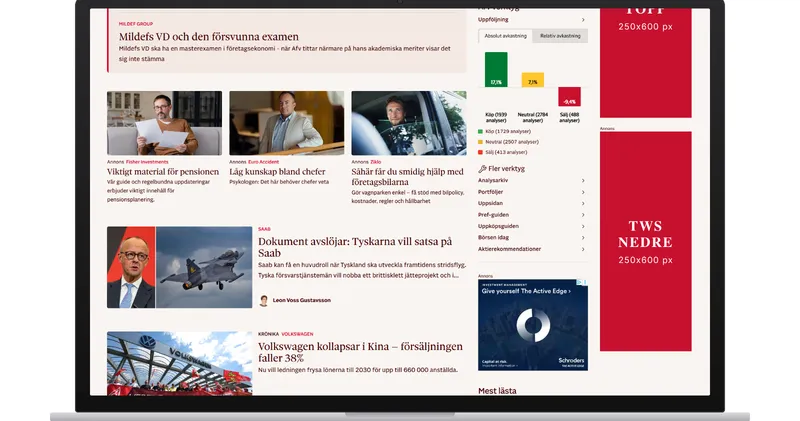Click the MILDEF GROUP topic tag
Viewport: 800px width, 421px height.
pos(136,24)
